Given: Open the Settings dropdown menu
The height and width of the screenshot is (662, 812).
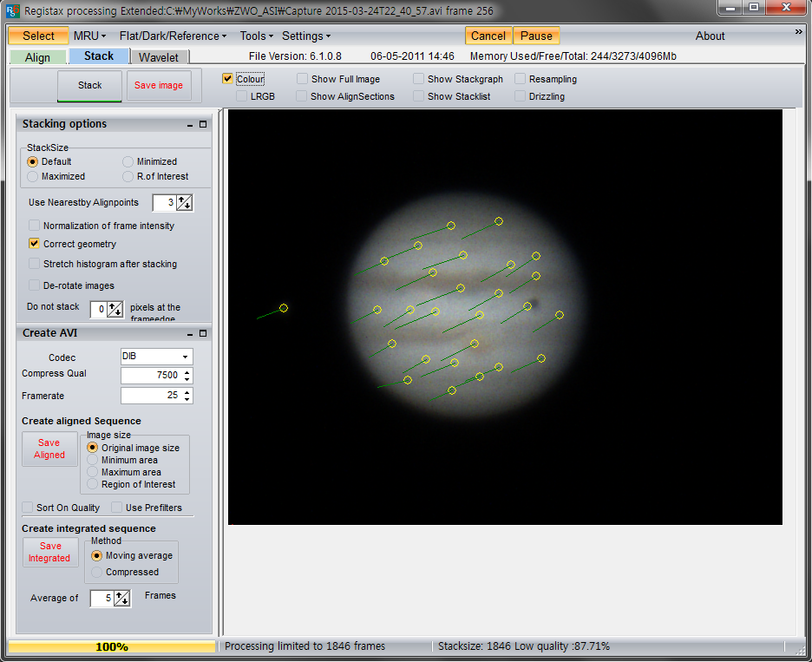Looking at the screenshot, I should click(x=306, y=36).
